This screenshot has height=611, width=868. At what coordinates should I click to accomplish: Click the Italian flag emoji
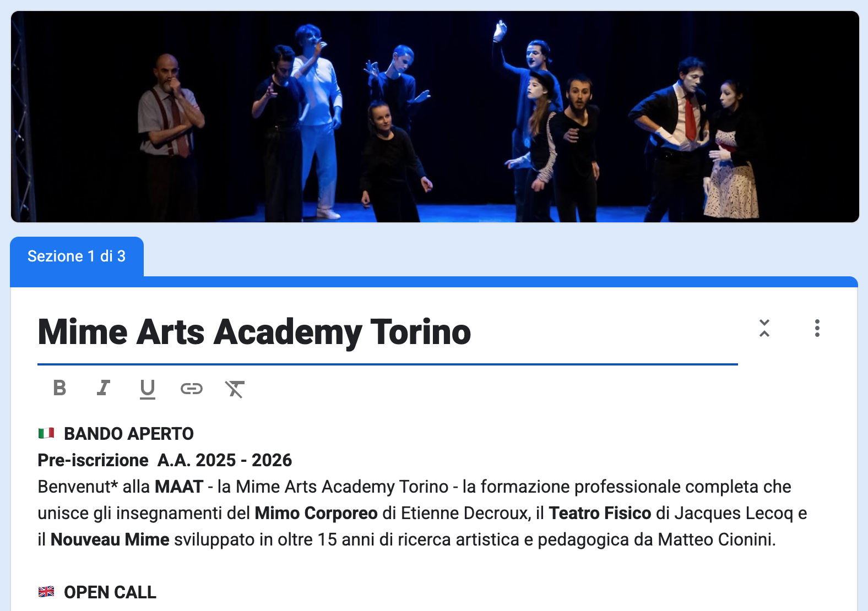tap(46, 433)
